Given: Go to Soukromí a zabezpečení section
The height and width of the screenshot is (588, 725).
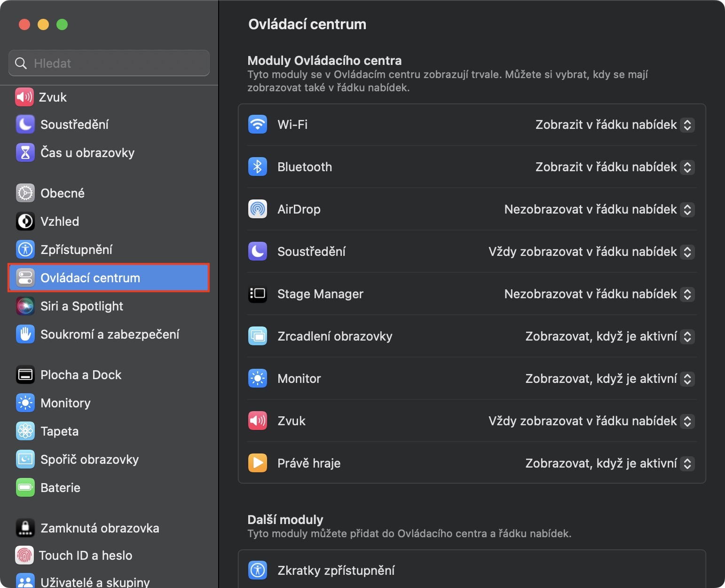Looking at the screenshot, I should point(110,334).
